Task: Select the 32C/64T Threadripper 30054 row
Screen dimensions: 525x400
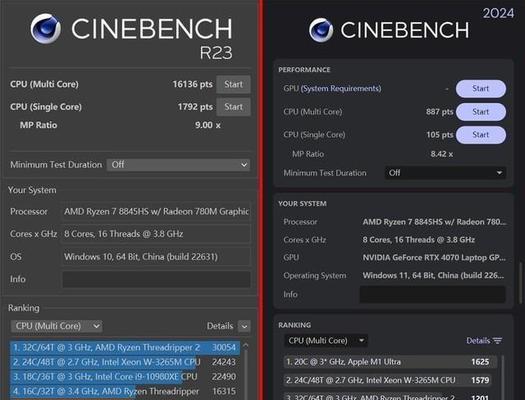Action: tap(125, 347)
